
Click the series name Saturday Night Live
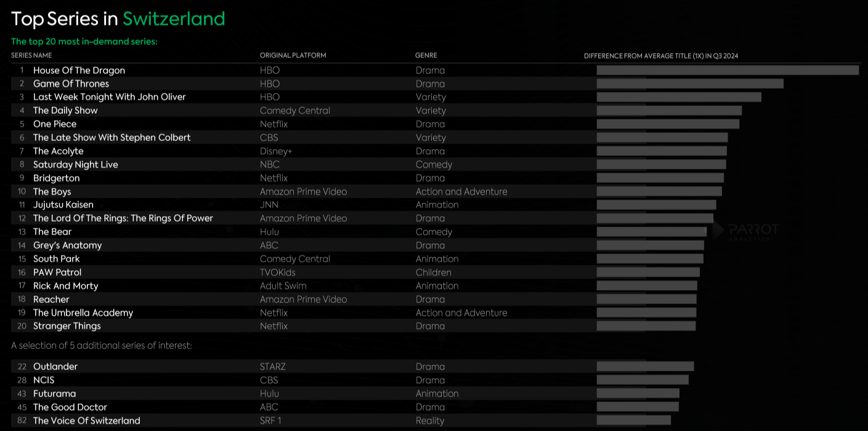(75, 164)
